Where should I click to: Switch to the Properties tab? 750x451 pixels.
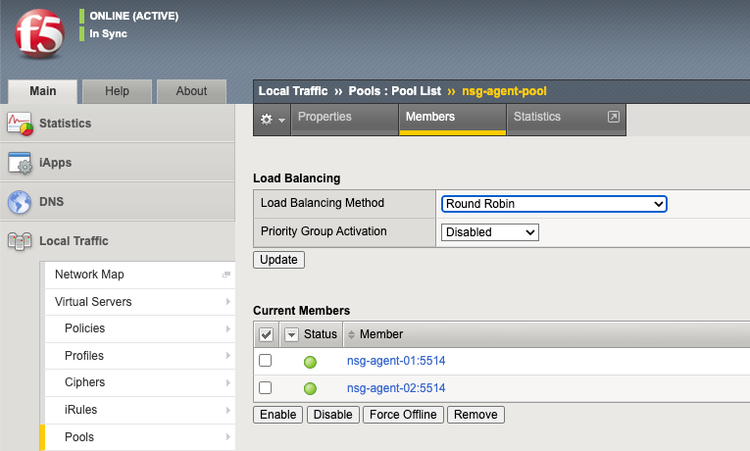pyautogui.click(x=325, y=117)
